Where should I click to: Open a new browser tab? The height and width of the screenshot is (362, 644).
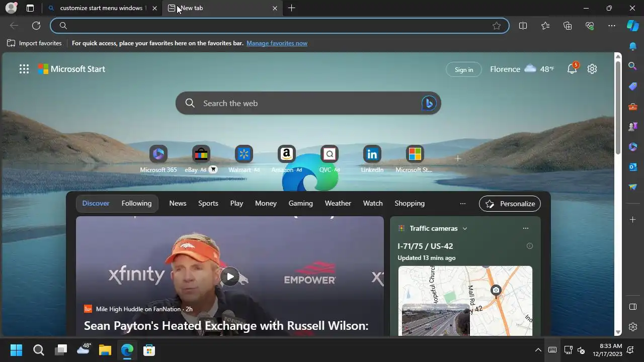click(292, 8)
